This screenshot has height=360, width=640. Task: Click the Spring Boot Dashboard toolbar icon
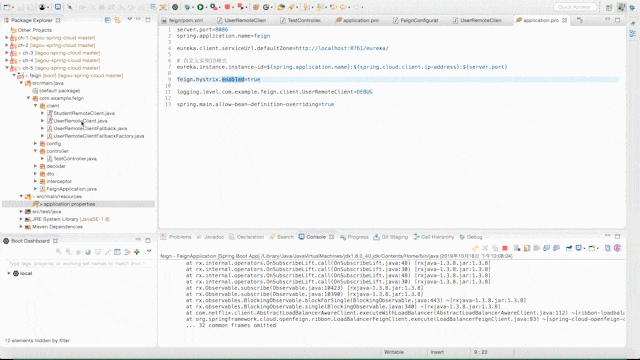(175, 7)
